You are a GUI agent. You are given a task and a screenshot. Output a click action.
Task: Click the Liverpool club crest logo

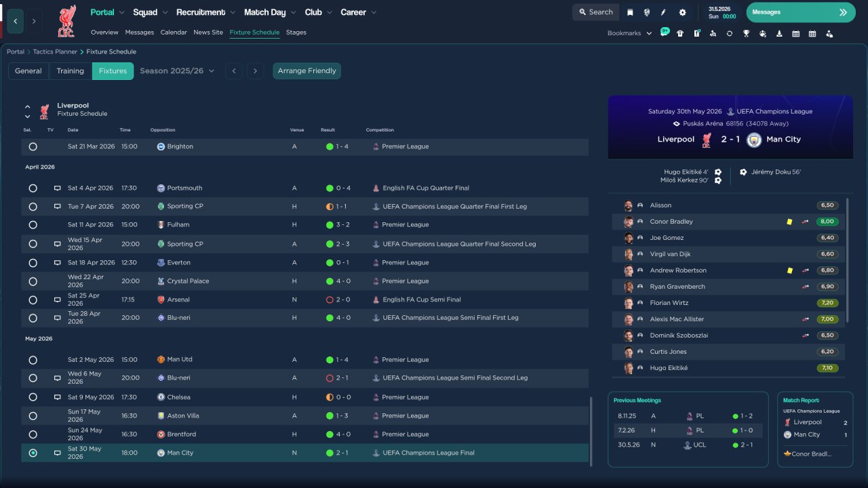click(x=66, y=21)
